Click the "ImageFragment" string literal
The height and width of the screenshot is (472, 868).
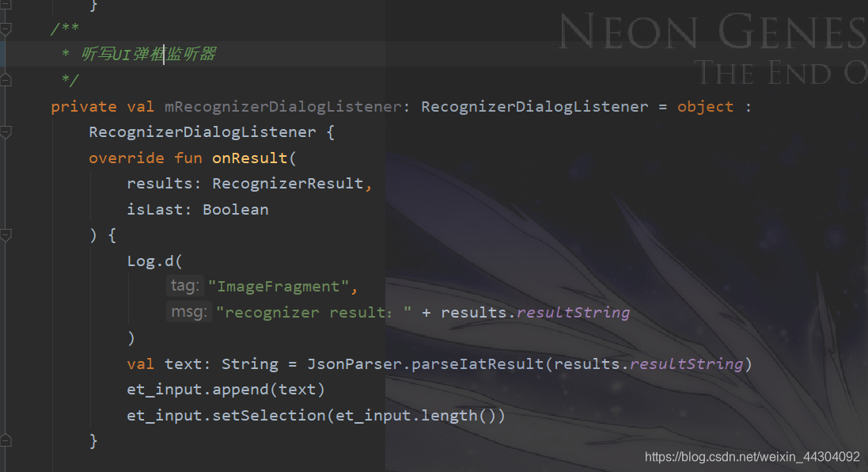coord(279,287)
